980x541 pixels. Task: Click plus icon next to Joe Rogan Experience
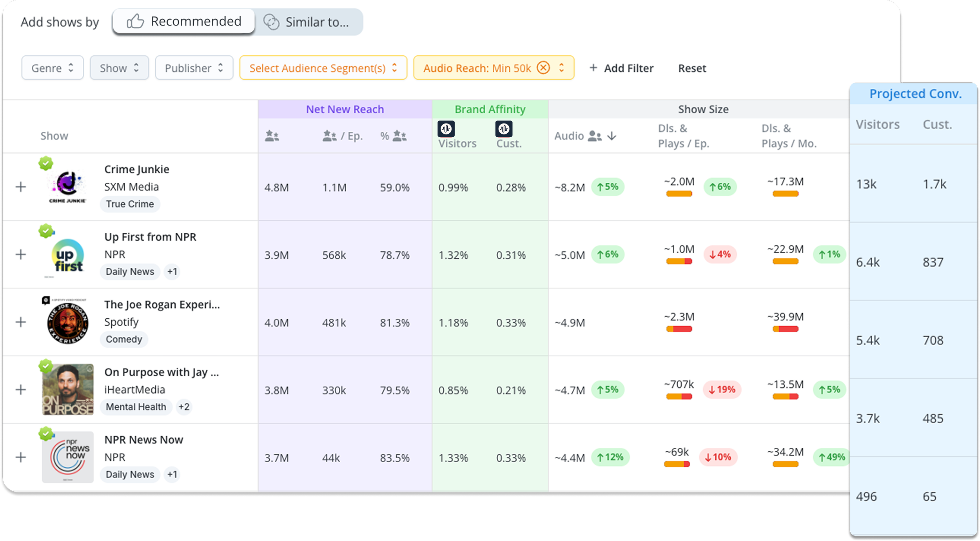tap(21, 322)
